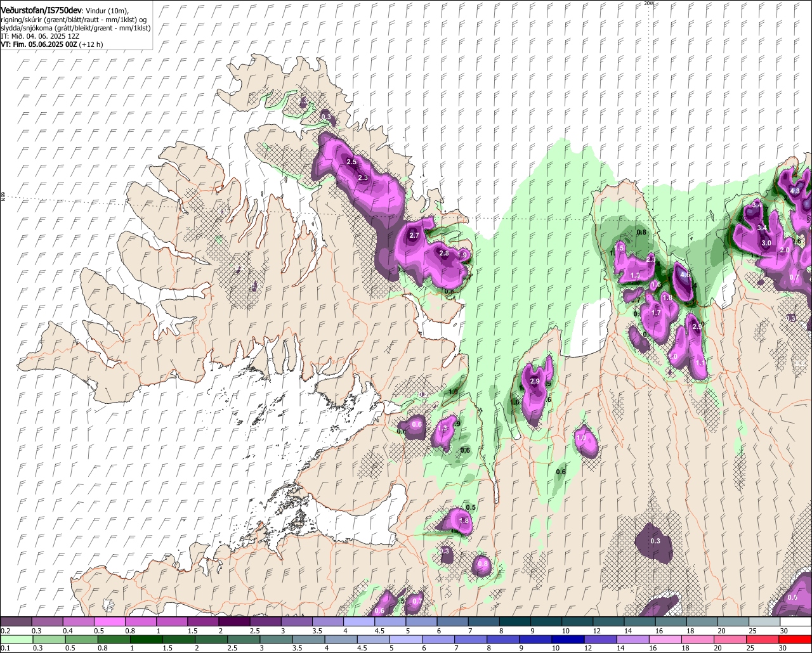
Task: Click the 0.2 label in the snow legend
Action: (6, 631)
